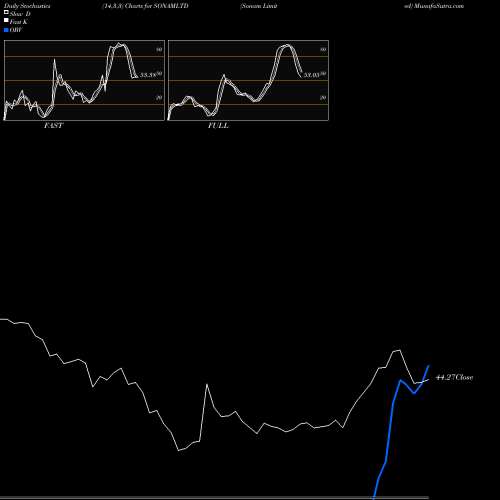Click the FULL label below the chart

tap(218, 126)
